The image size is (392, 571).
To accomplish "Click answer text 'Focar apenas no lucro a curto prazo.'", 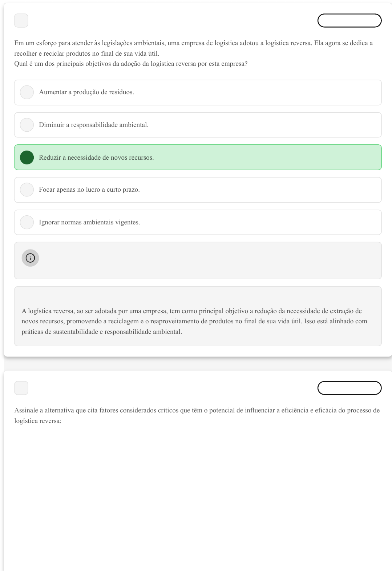I will point(89,189).
